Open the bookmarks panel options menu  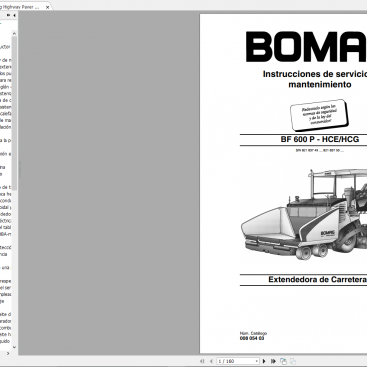8,15
